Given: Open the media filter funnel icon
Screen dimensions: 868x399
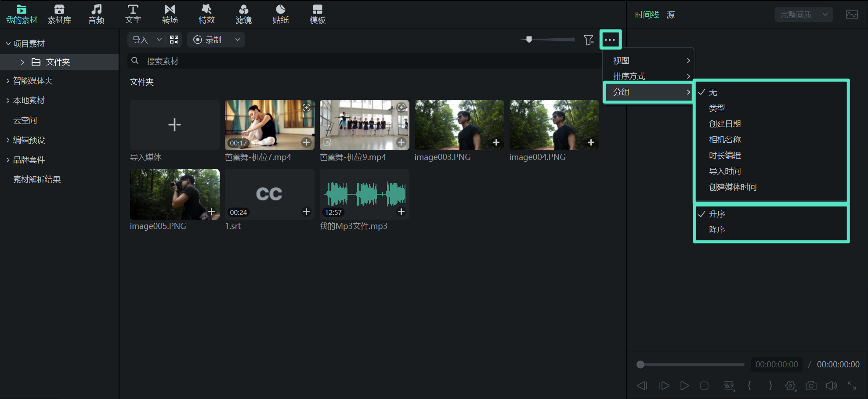Looking at the screenshot, I should 589,40.
